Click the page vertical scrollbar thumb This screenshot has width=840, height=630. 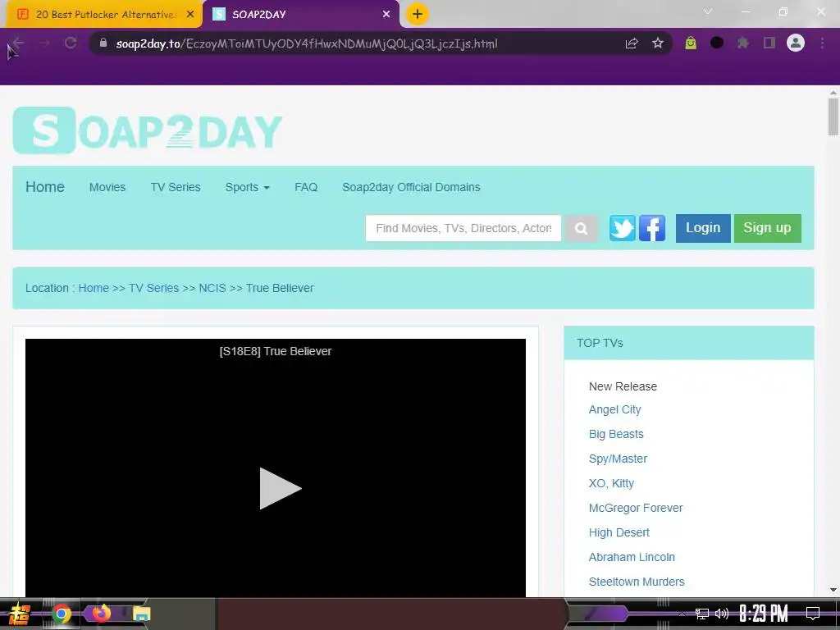coord(833,116)
